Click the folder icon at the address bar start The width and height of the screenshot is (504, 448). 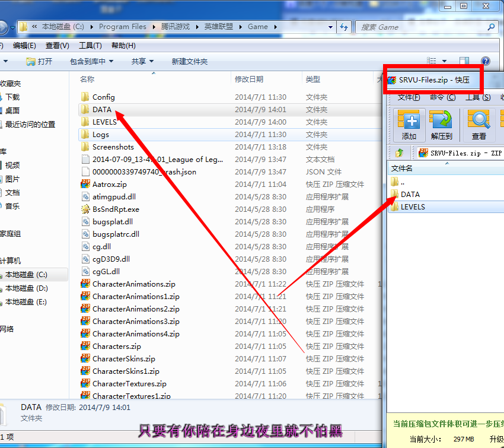(23, 27)
